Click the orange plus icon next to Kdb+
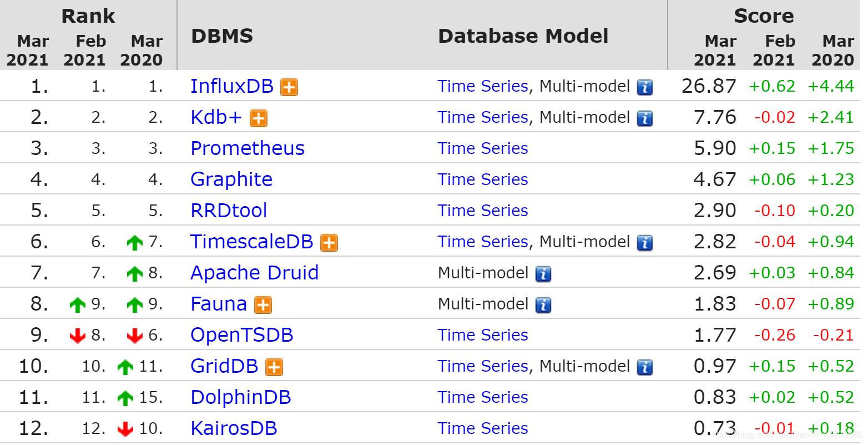 pos(258,118)
